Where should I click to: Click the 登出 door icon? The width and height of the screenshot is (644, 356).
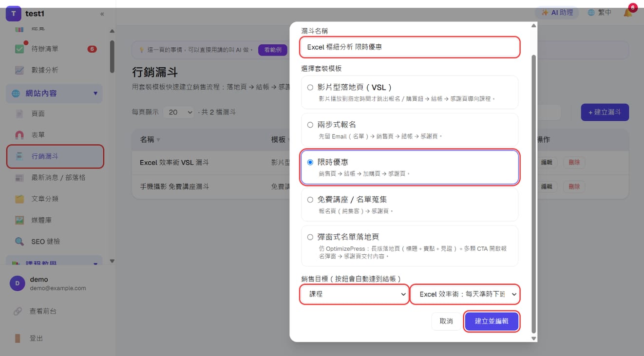[18, 338]
